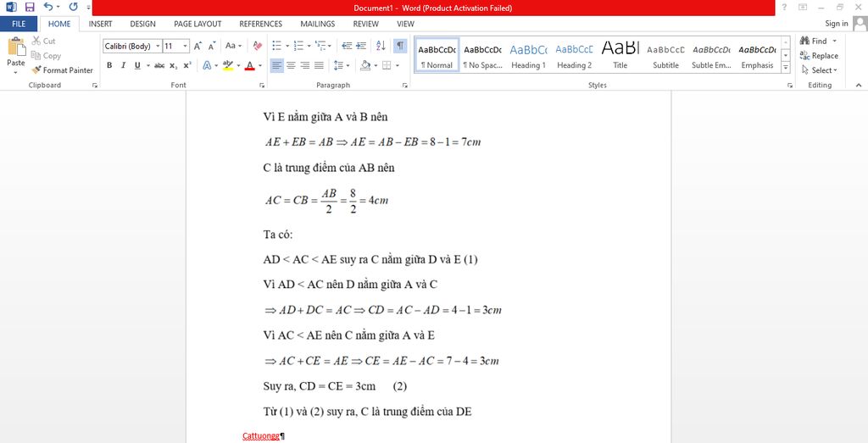
Task: Save the document using the quick access Save icon
Action: (x=30, y=7)
